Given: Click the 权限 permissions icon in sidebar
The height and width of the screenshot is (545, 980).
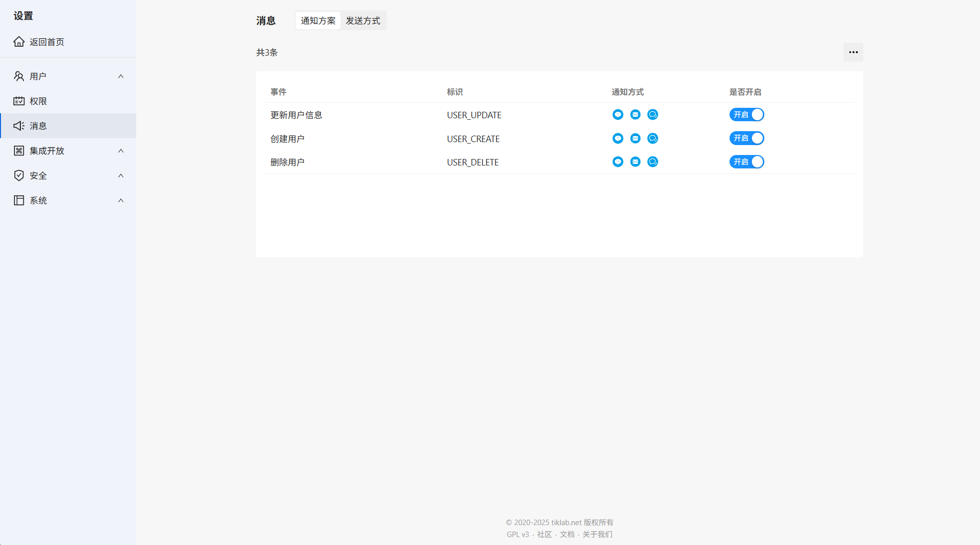Looking at the screenshot, I should click(19, 101).
